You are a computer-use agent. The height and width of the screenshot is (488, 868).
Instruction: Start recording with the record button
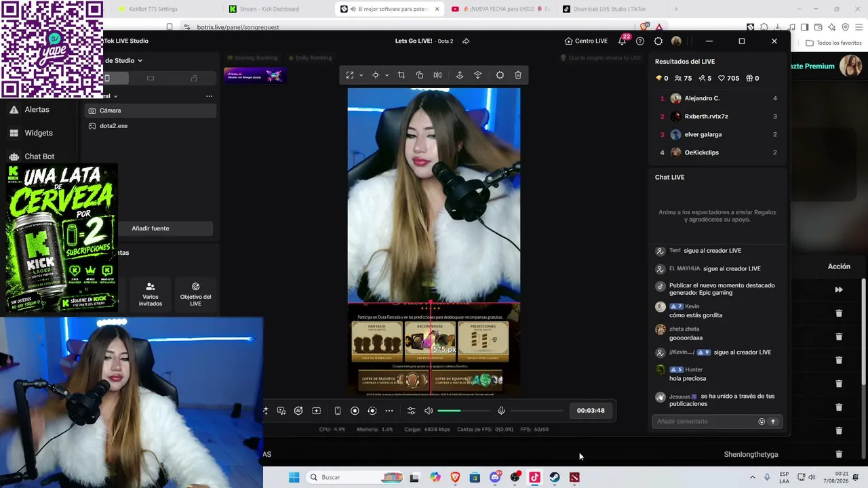click(355, 411)
